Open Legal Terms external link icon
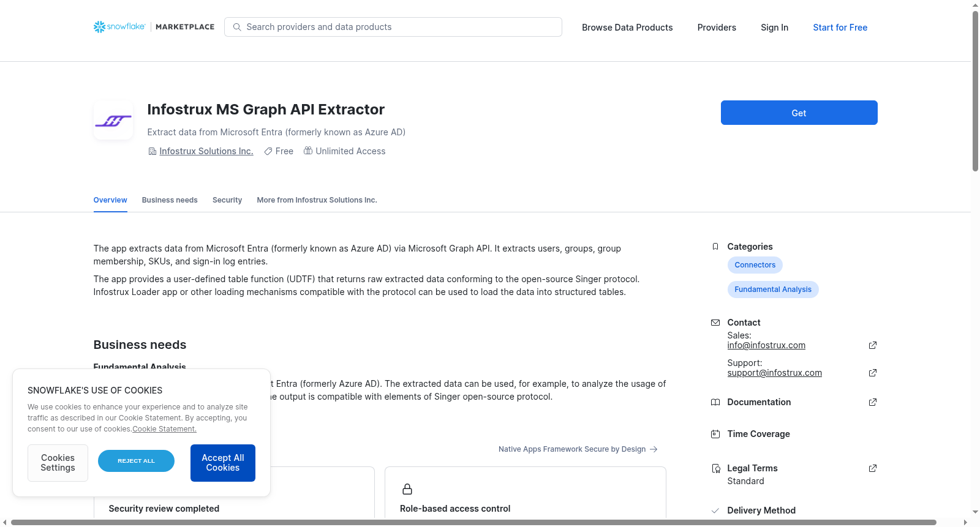The image size is (980, 527). click(873, 468)
